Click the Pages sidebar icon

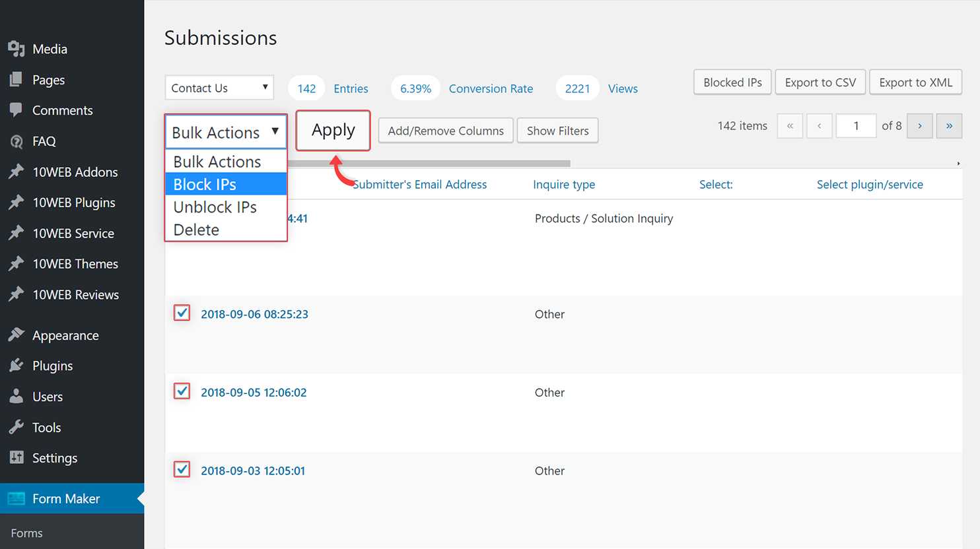[x=17, y=80]
